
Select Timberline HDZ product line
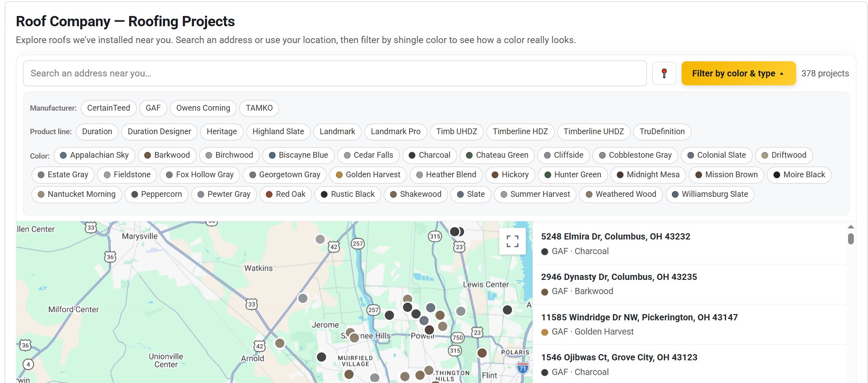click(520, 132)
